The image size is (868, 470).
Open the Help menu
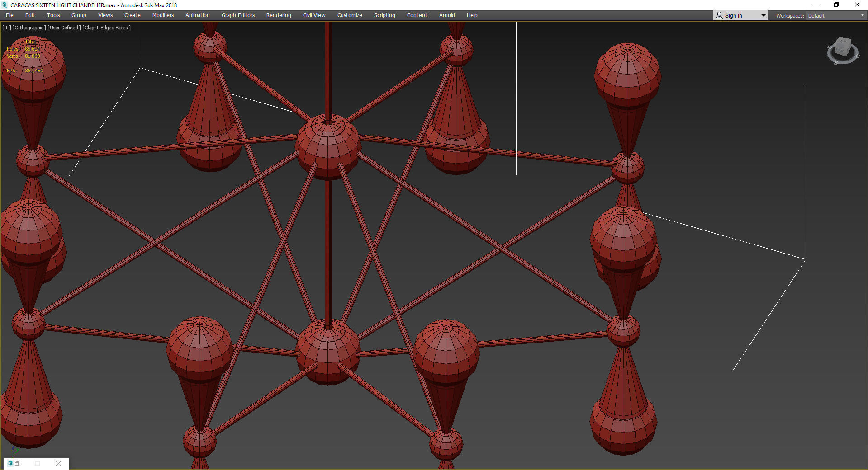[472, 15]
